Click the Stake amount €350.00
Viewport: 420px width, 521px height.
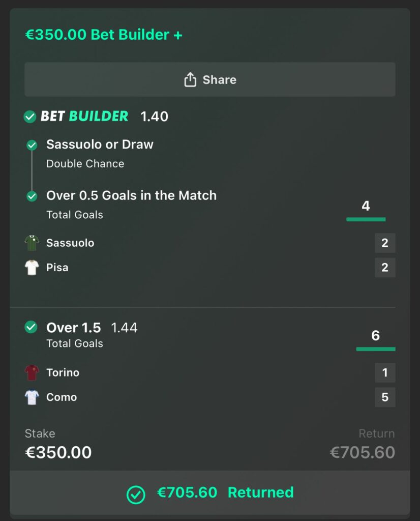click(x=58, y=452)
